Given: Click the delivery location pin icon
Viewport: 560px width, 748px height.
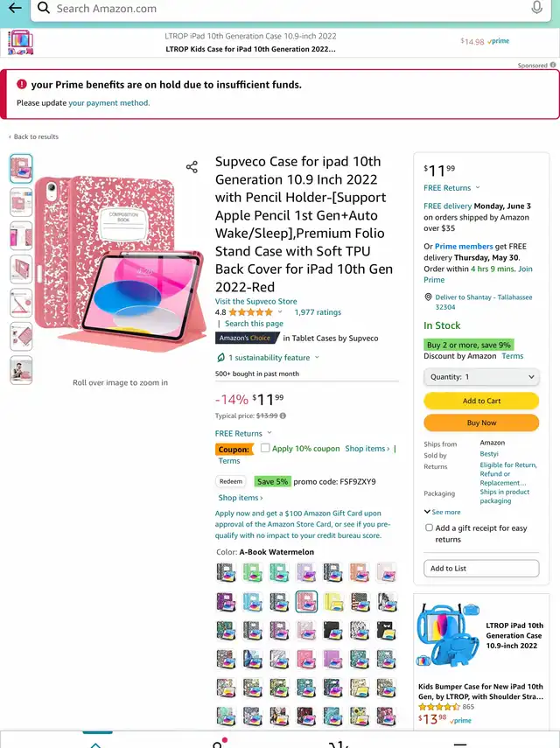Looking at the screenshot, I should point(428,297).
